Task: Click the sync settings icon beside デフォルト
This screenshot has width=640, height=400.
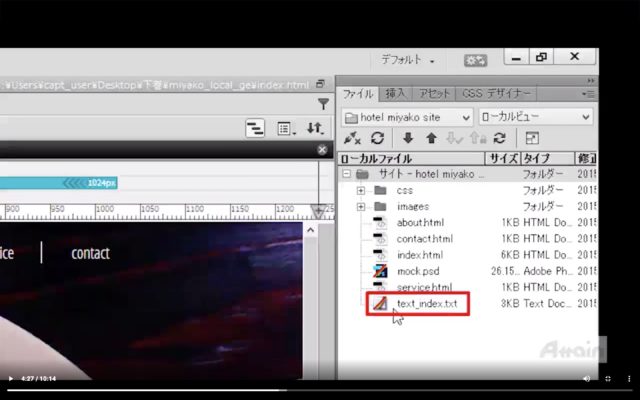Action: (476, 60)
